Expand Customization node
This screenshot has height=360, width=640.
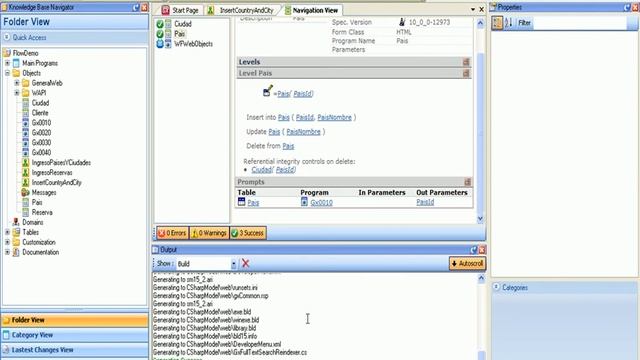[7, 242]
